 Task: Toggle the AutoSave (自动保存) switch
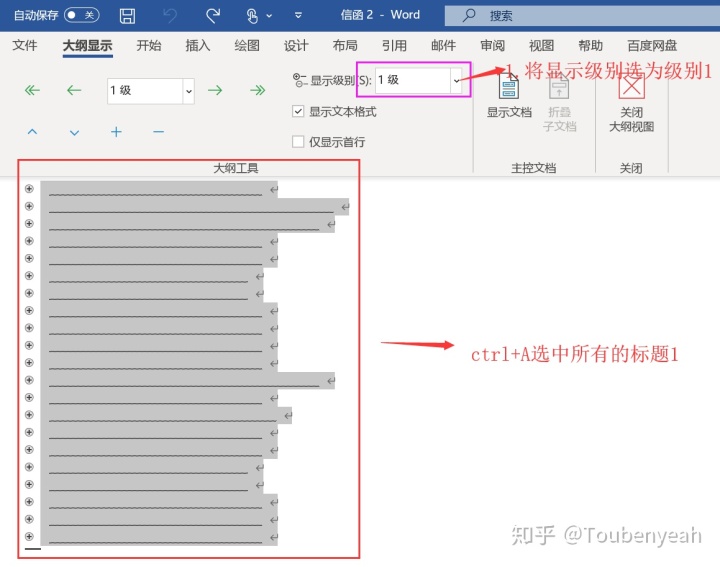[82, 15]
